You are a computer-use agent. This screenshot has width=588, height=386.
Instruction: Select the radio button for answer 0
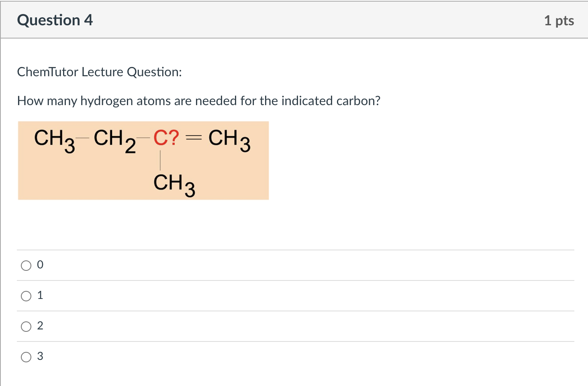pyautogui.click(x=26, y=265)
